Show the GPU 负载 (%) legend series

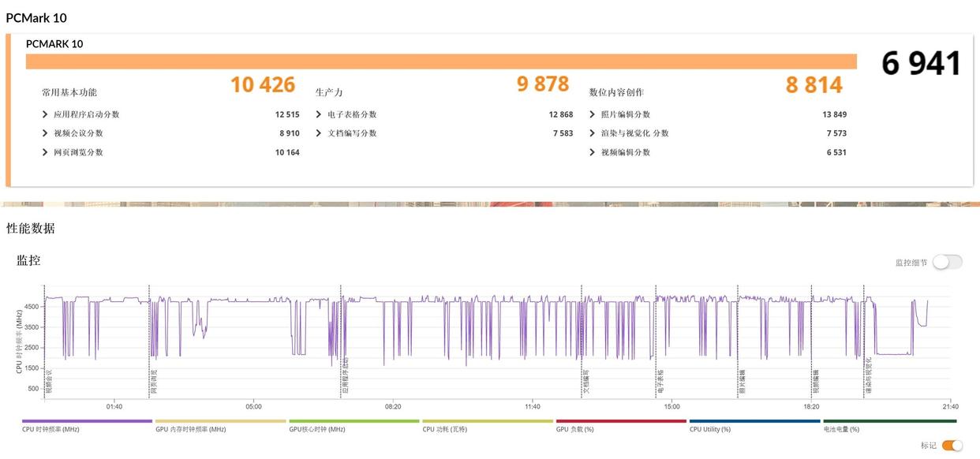tap(620, 426)
